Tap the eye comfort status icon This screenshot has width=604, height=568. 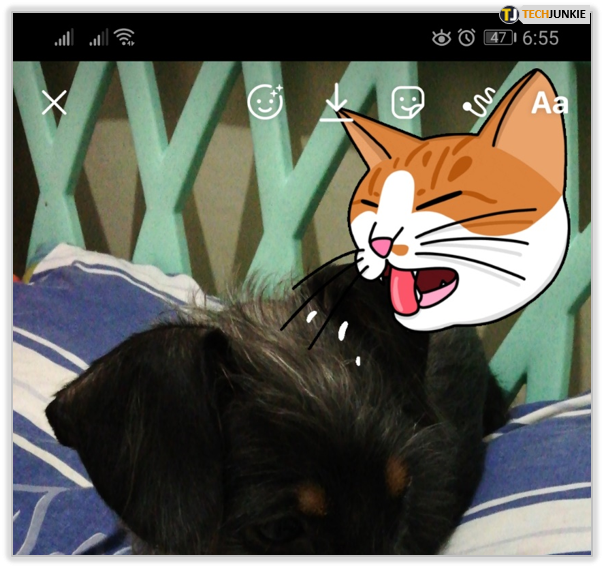pyautogui.click(x=441, y=38)
